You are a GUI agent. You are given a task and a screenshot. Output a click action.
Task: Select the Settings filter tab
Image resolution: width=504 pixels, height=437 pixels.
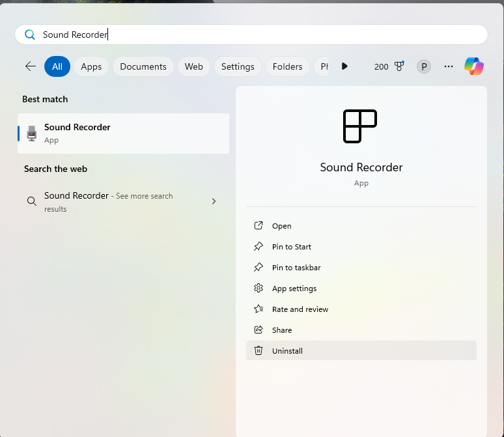(x=238, y=66)
